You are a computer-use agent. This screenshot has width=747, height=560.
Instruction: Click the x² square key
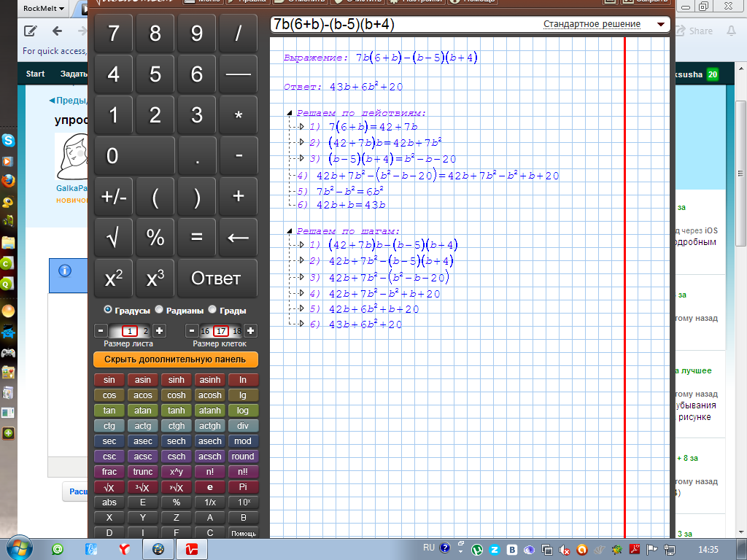pos(113,279)
